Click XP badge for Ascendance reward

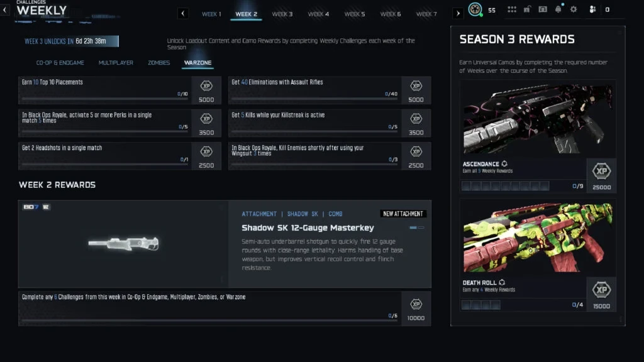601,175
